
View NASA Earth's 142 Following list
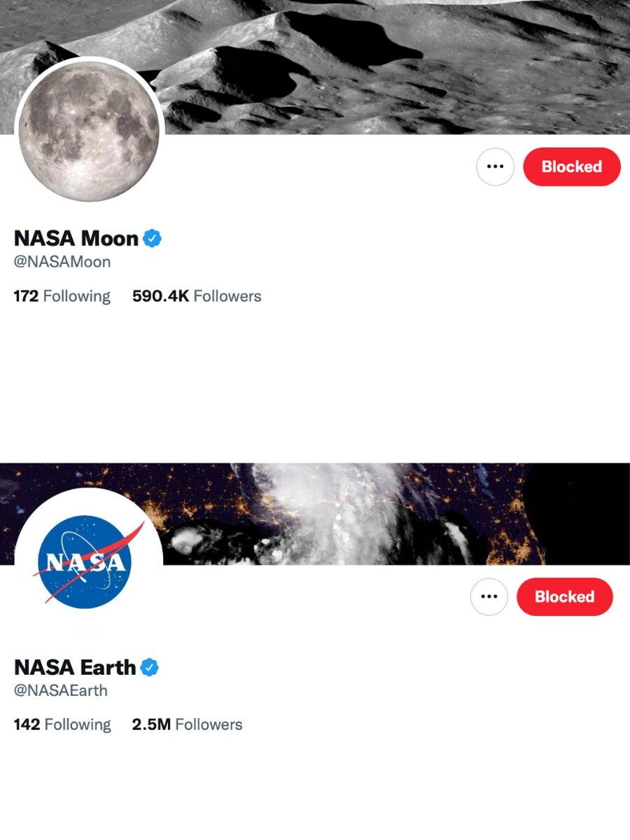pos(62,724)
